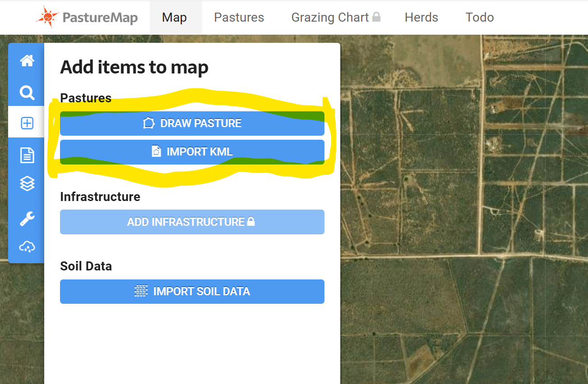This screenshot has width=588, height=384.
Task: Click the "Infrastructure" section label
Action: click(x=100, y=197)
